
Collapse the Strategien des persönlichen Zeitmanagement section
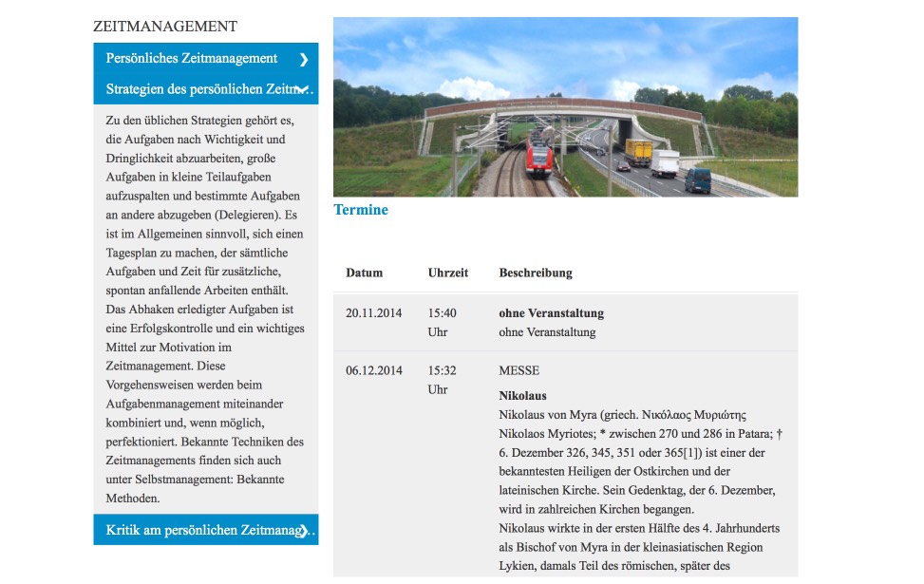(x=206, y=89)
